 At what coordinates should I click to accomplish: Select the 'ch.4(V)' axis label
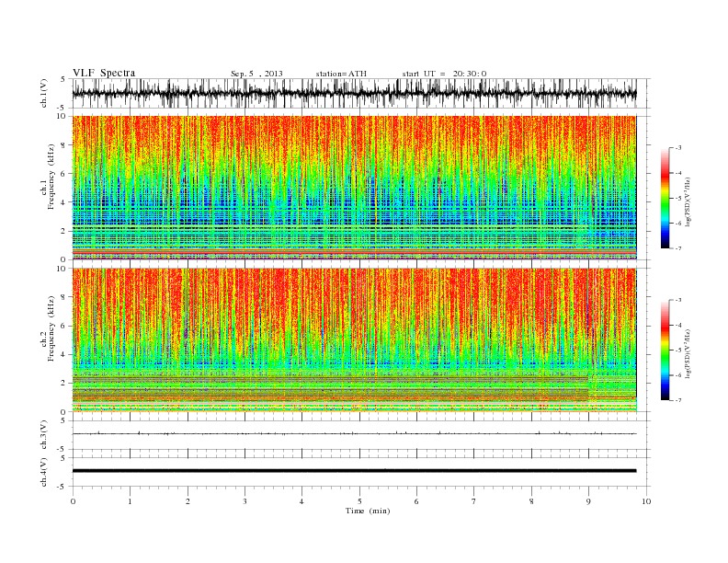pos(44,472)
